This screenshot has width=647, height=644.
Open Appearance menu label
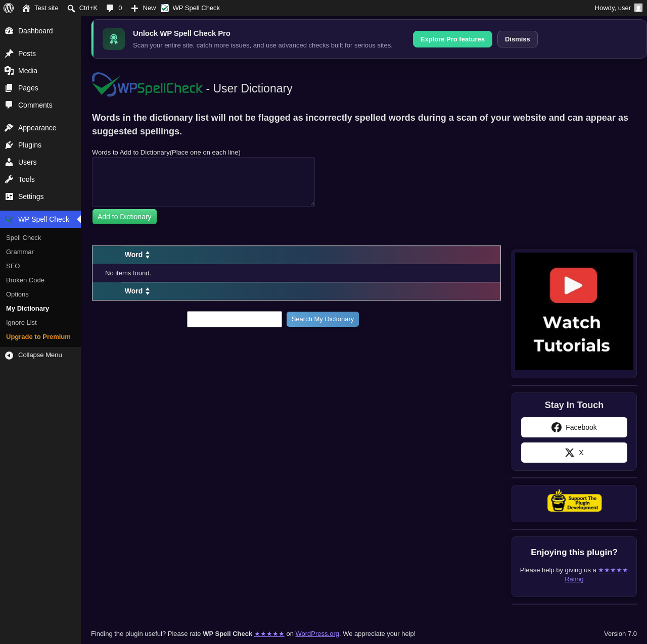point(37,128)
